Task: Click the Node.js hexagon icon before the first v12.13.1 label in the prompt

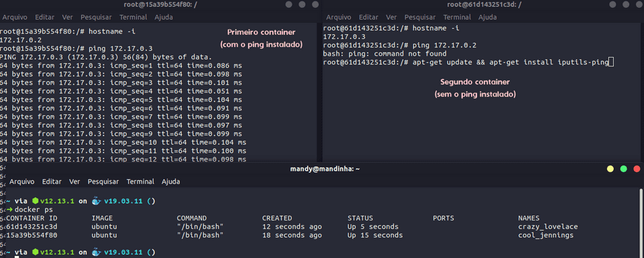Action: click(x=36, y=201)
